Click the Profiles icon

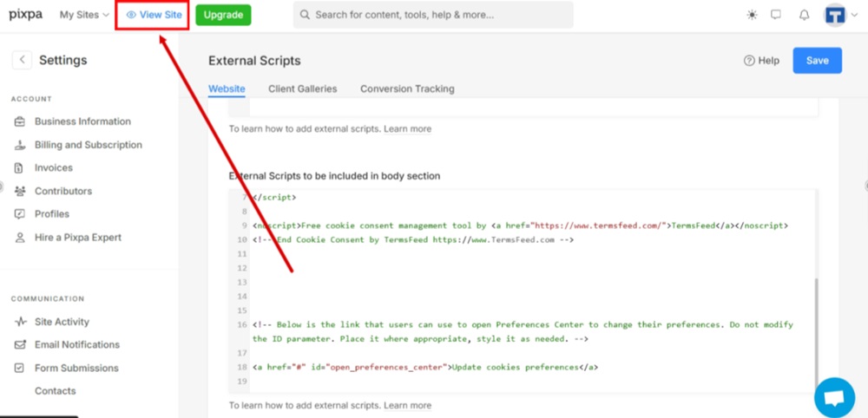20,214
